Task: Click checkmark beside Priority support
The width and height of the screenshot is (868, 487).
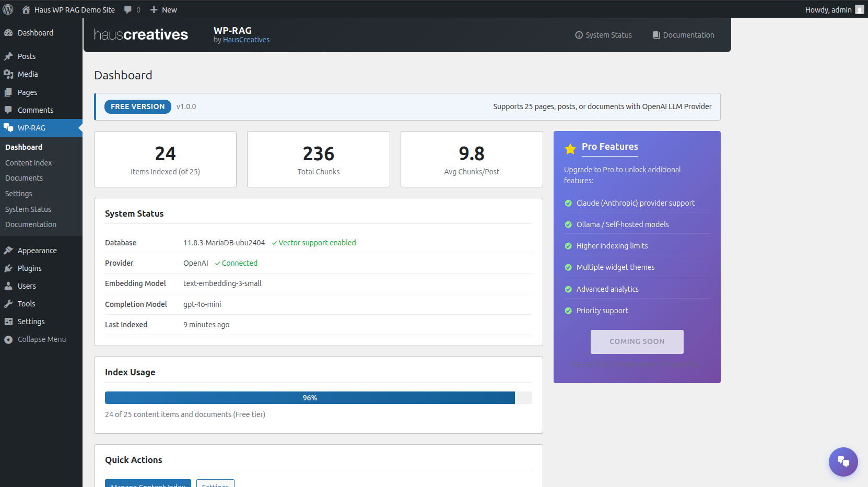Action: [x=568, y=311]
